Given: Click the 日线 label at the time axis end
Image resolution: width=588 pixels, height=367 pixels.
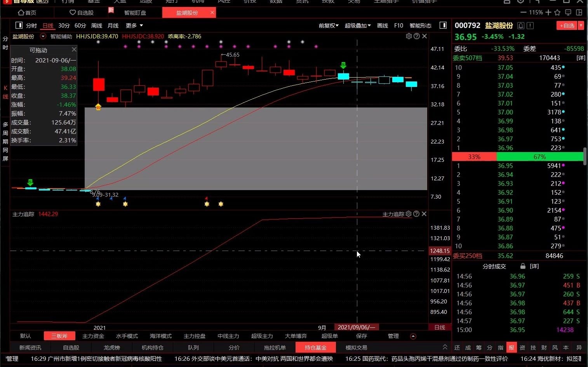Looking at the screenshot, I should [x=440, y=327].
